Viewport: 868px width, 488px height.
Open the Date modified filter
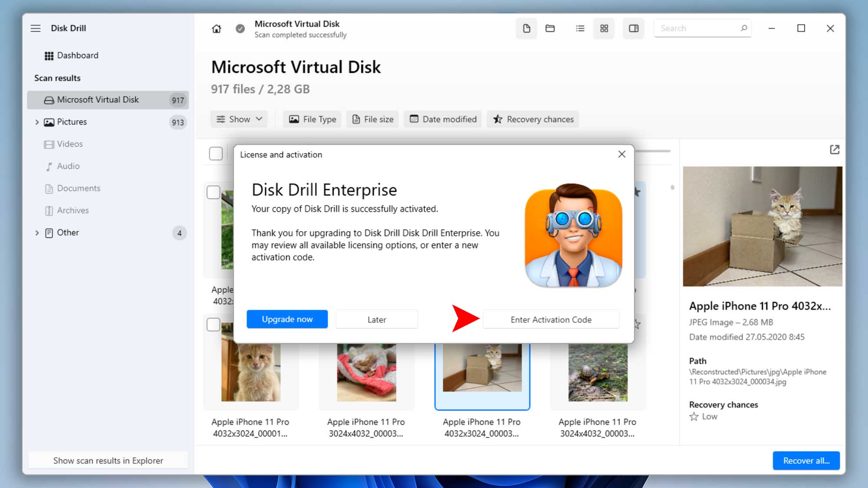(x=443, y=119)
